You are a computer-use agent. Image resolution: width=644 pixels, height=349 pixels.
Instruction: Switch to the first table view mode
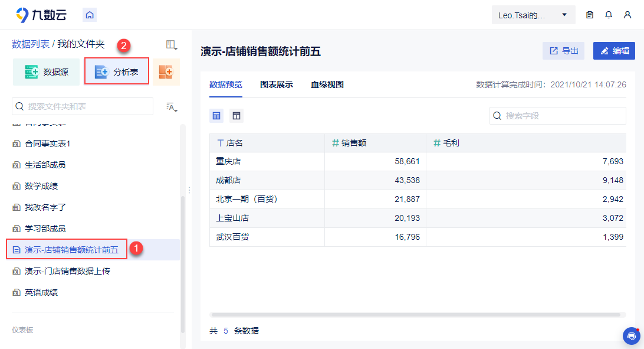point(217,116)
